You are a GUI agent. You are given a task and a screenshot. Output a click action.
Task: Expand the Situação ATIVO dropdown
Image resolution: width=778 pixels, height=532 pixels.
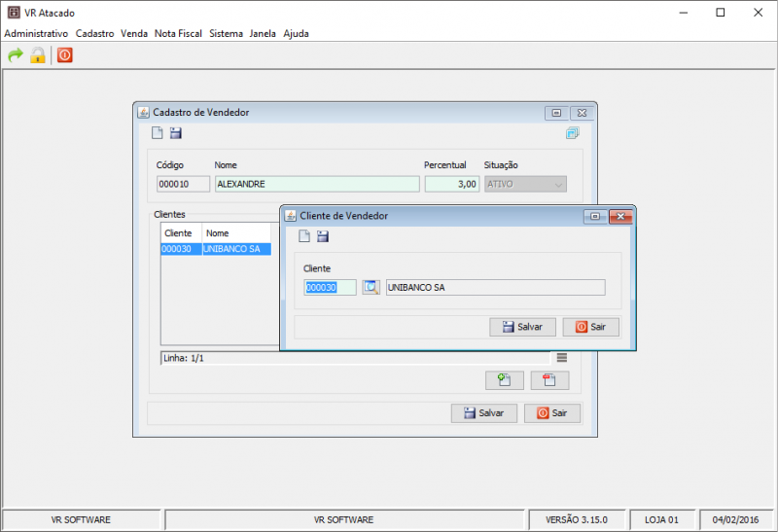click(x=525, y=184)
